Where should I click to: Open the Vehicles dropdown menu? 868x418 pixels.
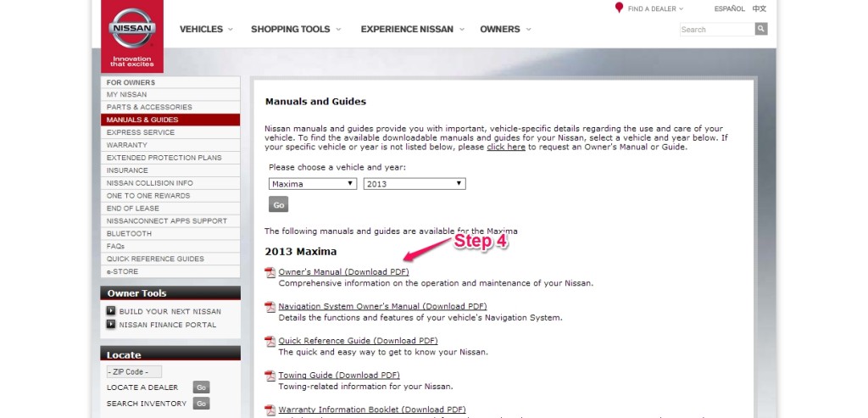click(206, 30)
